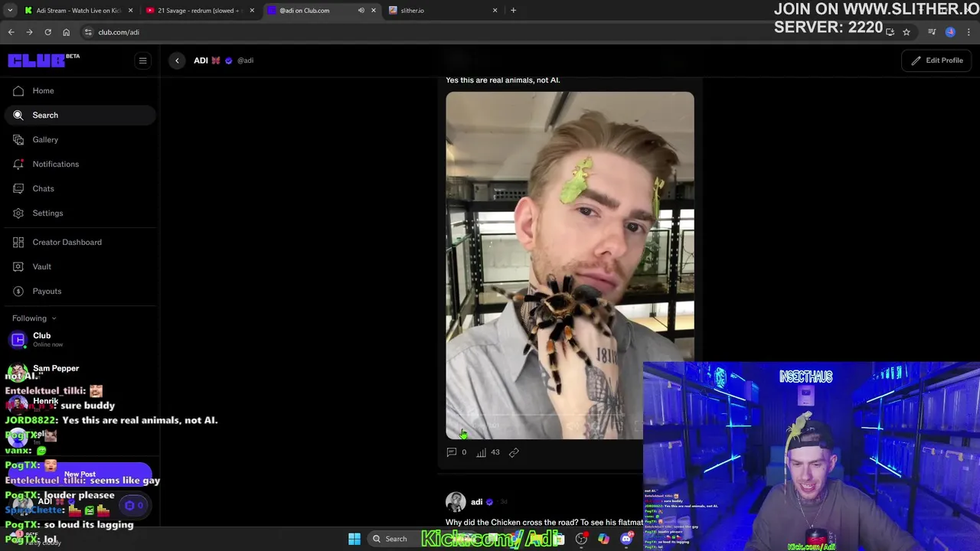This screenshot has height=551, width=980.
Task: Mute the @adi on Club.com tab
Action: pyautogui.click(x=361, y=11)
